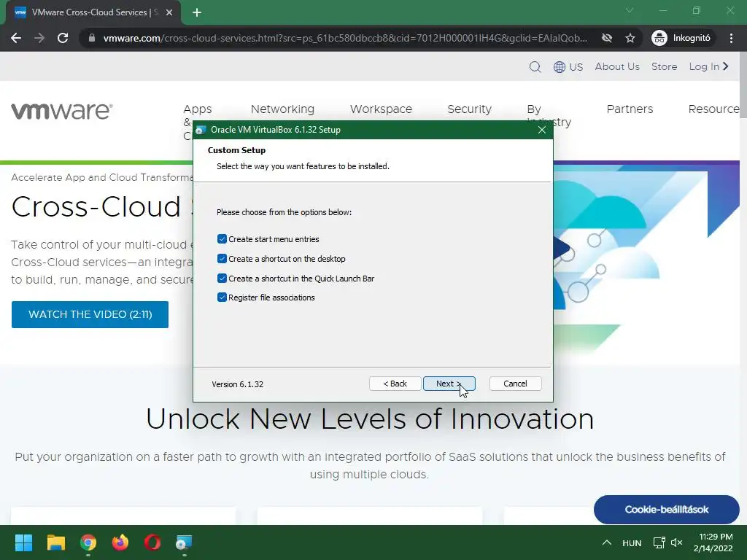The image size is (747, 560).
Task: Click the Chrome taskbar icon
Action: [88, 542]
